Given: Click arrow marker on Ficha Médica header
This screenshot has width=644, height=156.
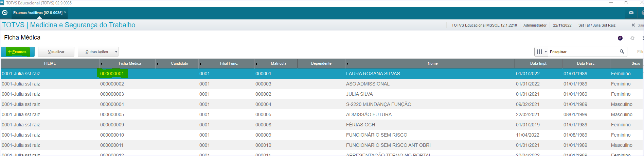Looking at the screenshot, I should pos(102,64).
